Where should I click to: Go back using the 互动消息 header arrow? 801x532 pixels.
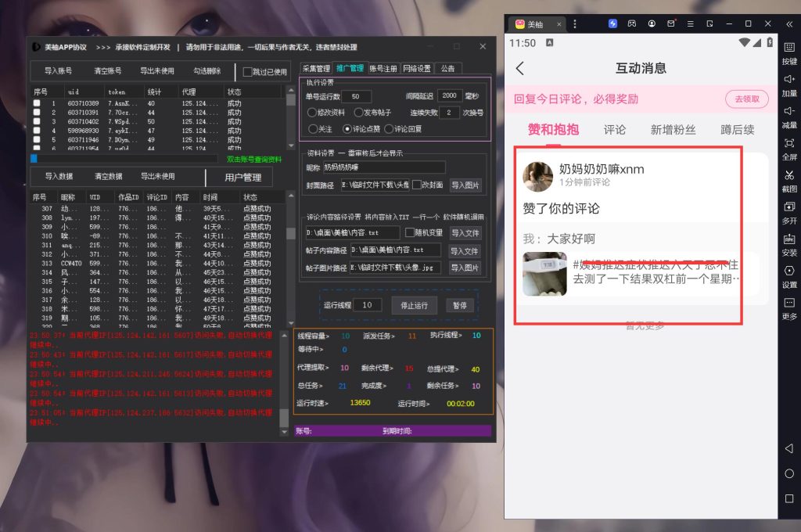pyautogui.click(x=520, y=69)
